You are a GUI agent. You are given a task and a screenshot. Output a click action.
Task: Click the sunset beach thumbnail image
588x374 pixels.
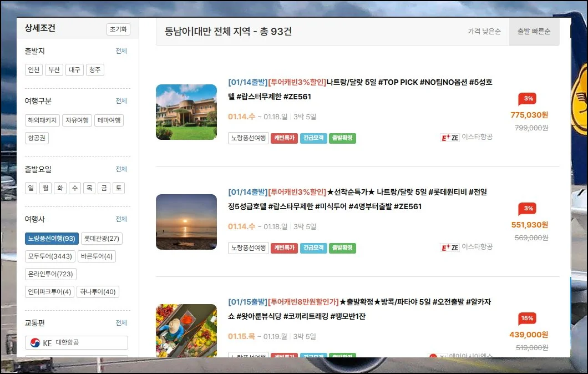pos(186,222)
